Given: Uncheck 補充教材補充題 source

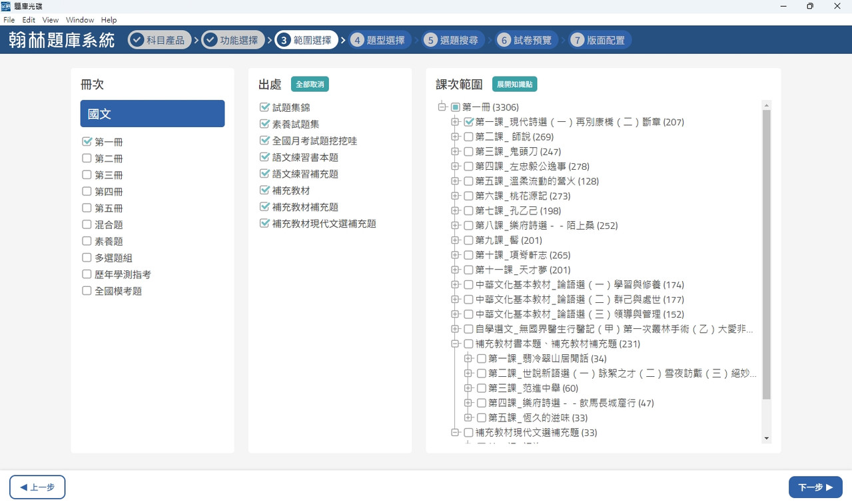Looking at the screenshot, I should click(264, 207).
